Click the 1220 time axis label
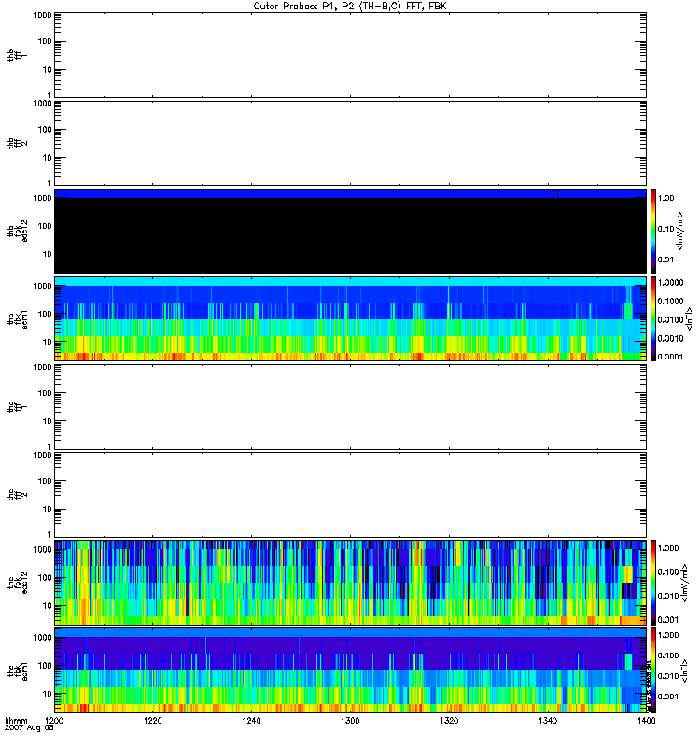The height and width of the screenshot is (747, 700). pos(153,721)
